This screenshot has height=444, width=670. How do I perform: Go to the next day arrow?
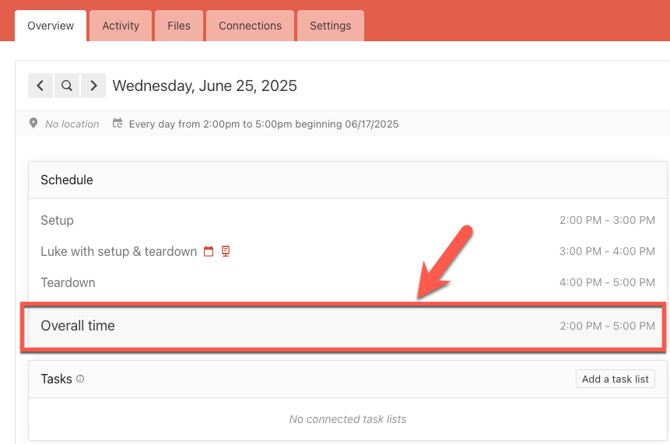[x=94, y=86]
